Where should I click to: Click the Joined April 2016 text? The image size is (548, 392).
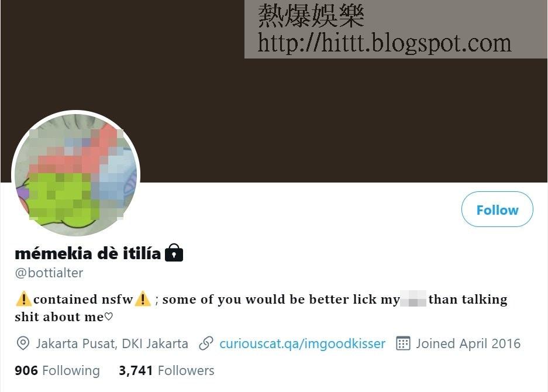click(x=468, y=343)
